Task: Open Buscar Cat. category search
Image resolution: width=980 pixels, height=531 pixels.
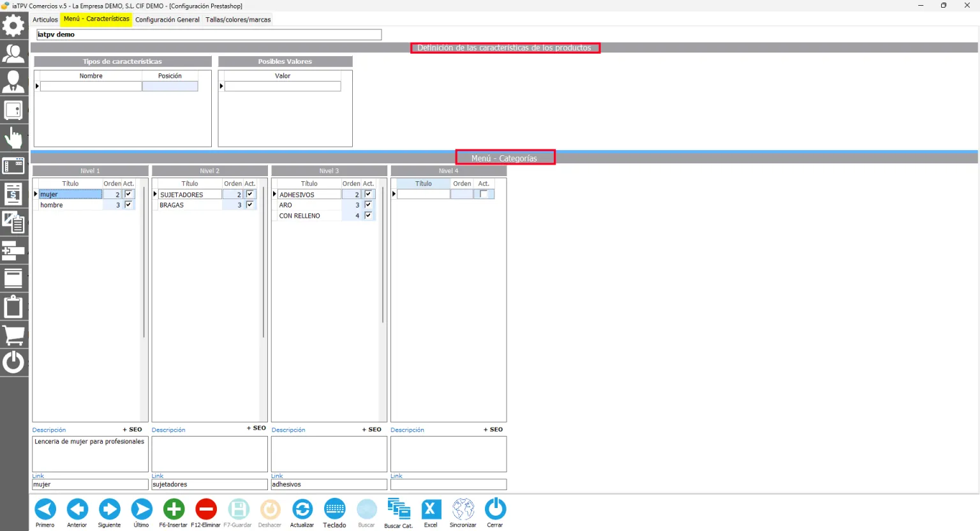Action: [399, 513]
